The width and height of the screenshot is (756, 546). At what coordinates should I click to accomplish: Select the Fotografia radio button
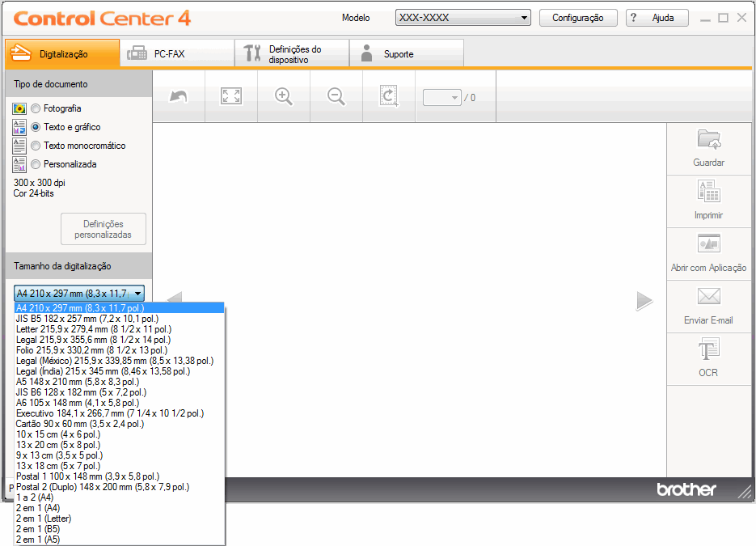coord(36,108)
